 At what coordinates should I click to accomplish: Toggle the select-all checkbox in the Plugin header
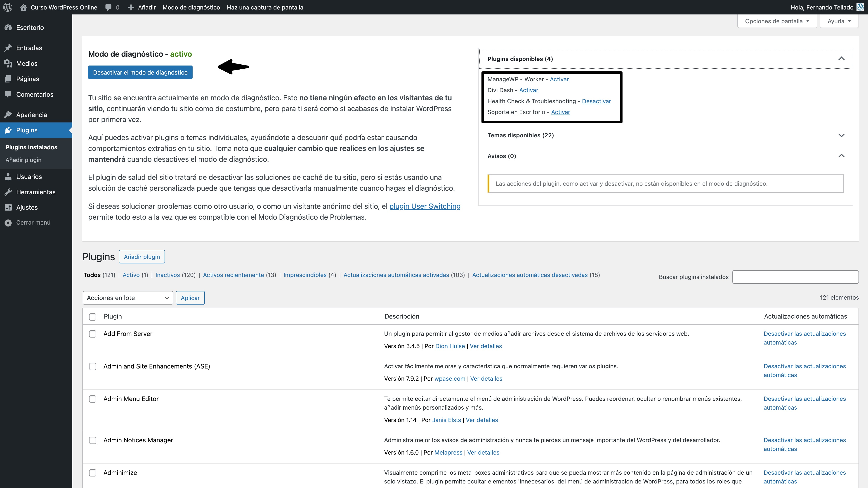pos(93,317)
